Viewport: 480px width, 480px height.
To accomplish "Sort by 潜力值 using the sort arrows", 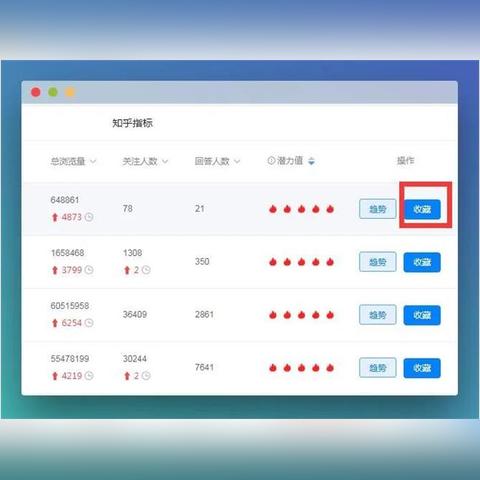I will (311, 161).
